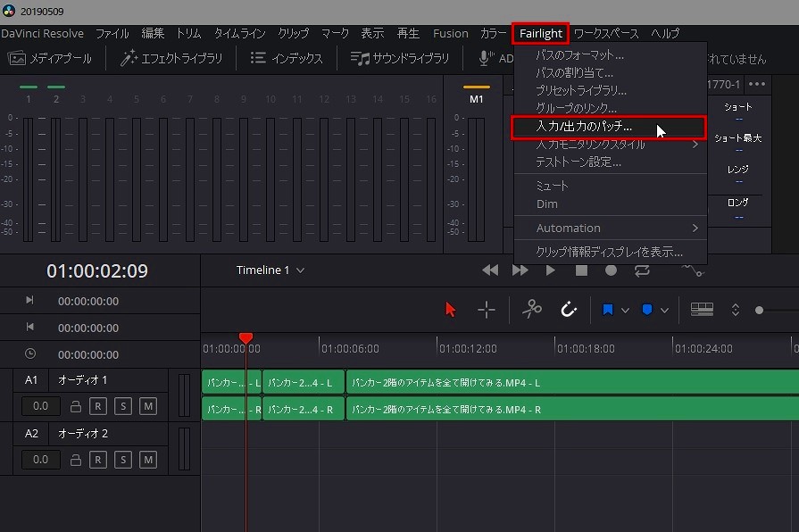The image size is (799, 532).
Task: Mute the オーディオ 1 track
Action: 147,407
